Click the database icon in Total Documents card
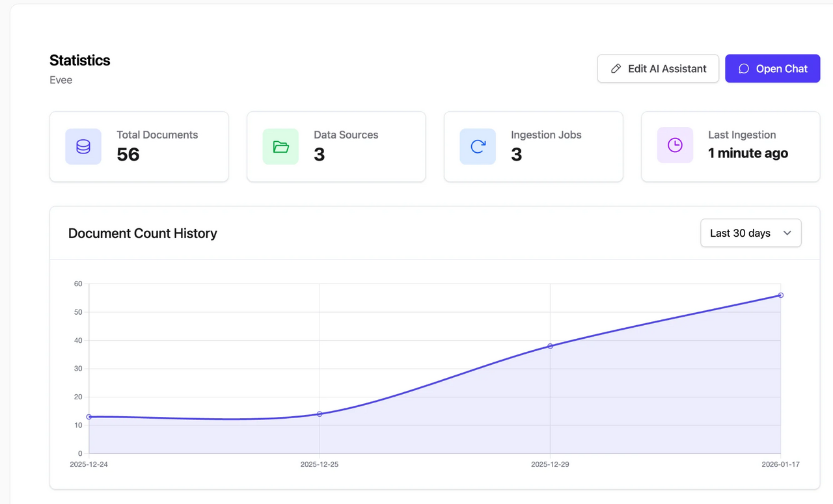833x504 pixels. point(83,146)
